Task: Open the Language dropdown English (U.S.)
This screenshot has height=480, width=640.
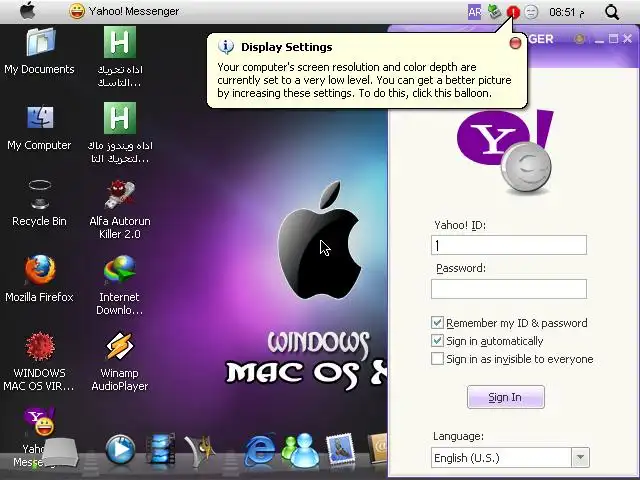Action: click(x=510, y=458)
